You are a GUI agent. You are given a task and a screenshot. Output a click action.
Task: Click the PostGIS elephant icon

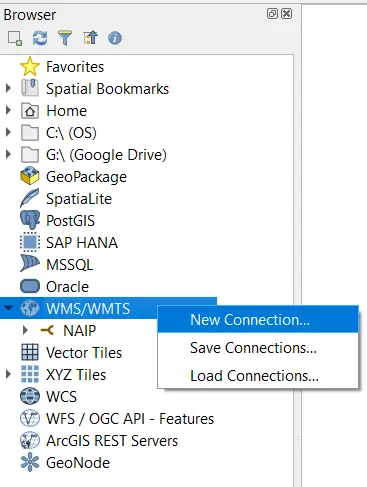[30, 220]
